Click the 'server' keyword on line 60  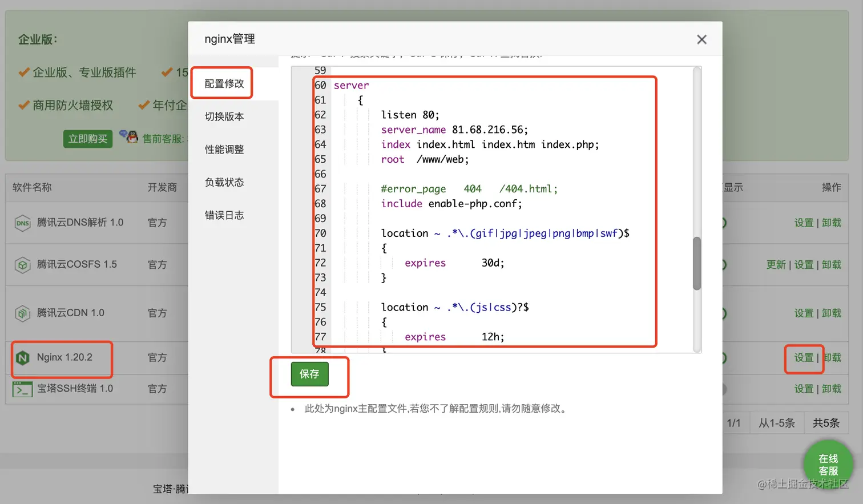tap(351, 86)
